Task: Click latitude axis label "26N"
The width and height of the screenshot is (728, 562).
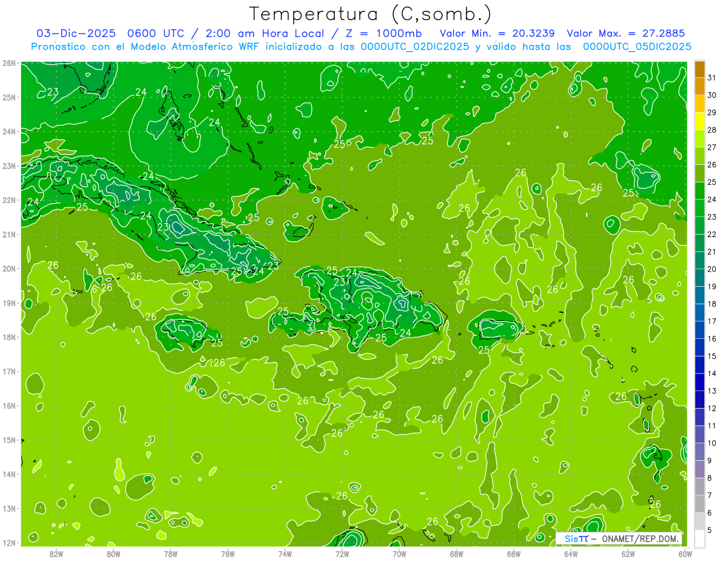Action: point(9,63)
